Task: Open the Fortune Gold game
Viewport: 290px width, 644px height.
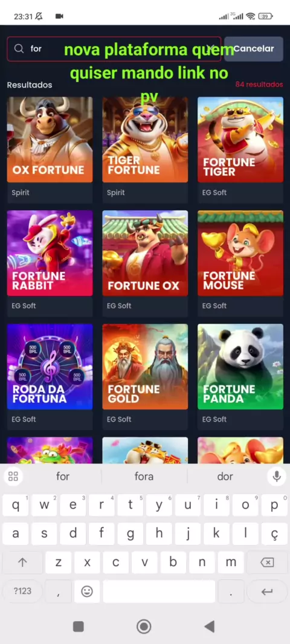Action: tap(145, 367)
